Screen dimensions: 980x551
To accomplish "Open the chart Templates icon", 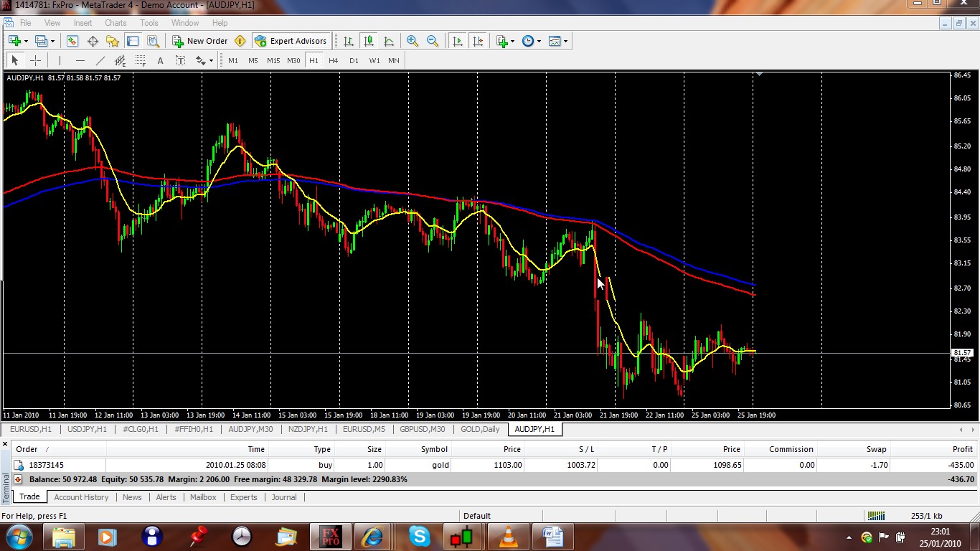I will click(555, 41).
